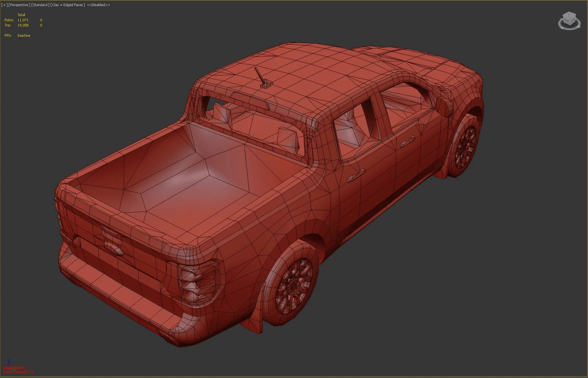Open the Perspective point-of-view viewport menu
This screenshot has height=378, width=588.
click(x=19, y=5)
